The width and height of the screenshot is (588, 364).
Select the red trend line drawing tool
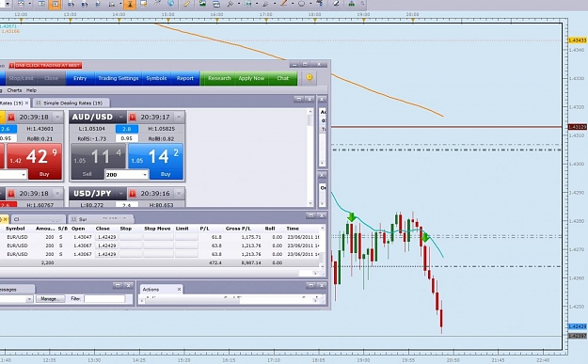(284, 4)
